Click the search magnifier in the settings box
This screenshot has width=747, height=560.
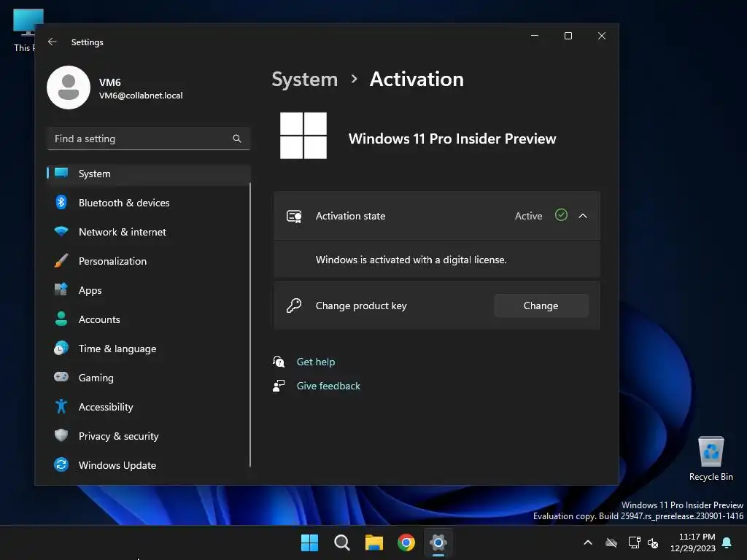coord(237,139)
